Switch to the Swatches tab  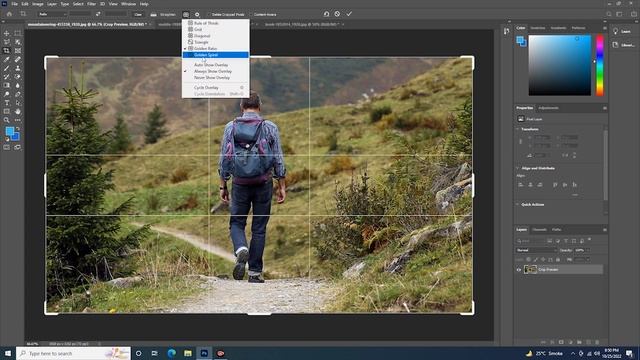538,28
